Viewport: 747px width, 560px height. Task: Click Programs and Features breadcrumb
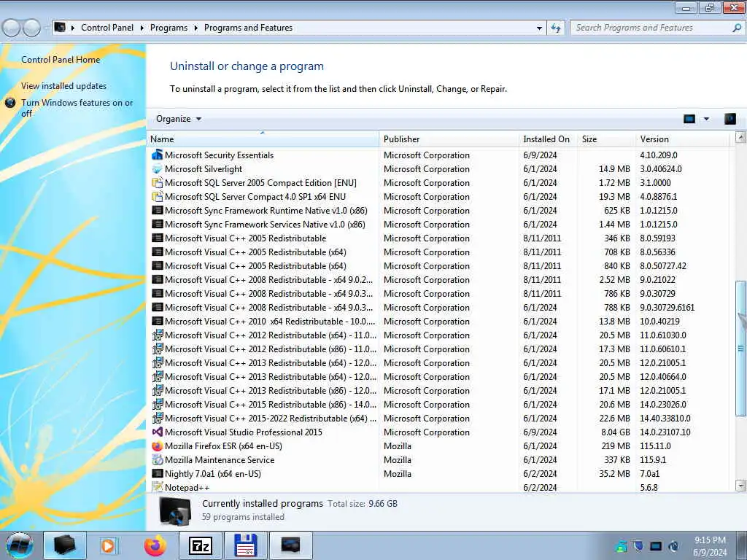pyautogui.click(x=248, y=28)
